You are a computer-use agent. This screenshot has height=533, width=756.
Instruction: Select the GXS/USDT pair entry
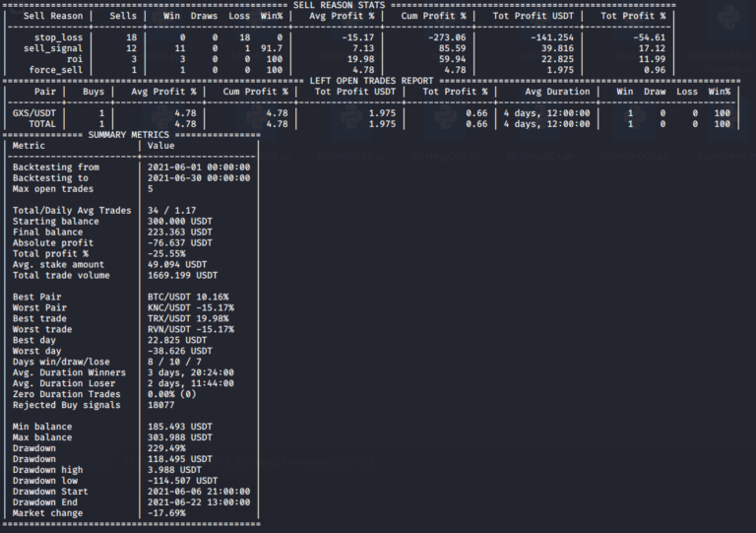pyautogui.click(x=34, y=113)
